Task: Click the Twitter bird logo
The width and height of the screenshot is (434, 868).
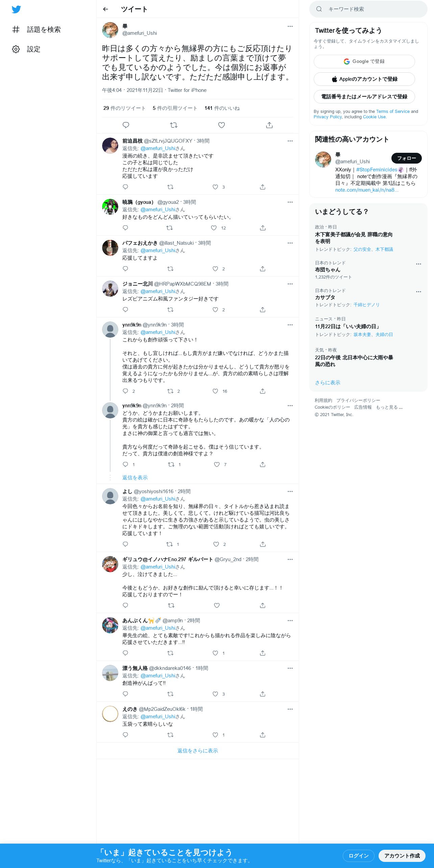Action: point(16,9)
